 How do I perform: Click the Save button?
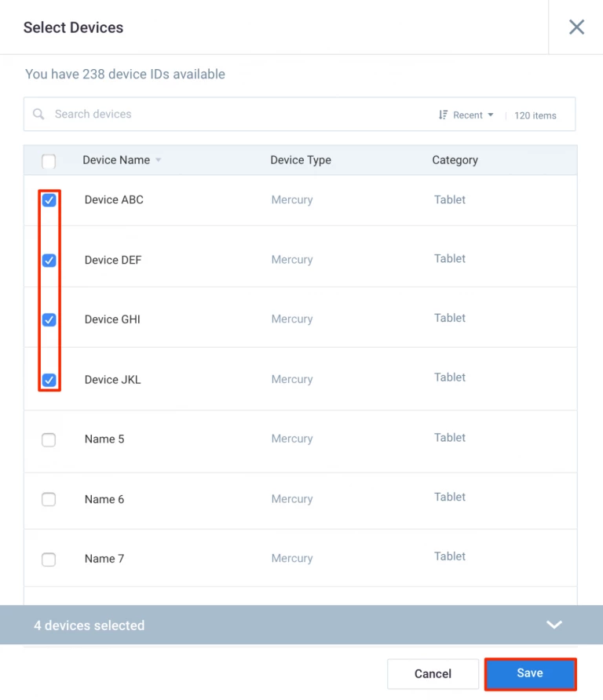(x=530, y=673)
